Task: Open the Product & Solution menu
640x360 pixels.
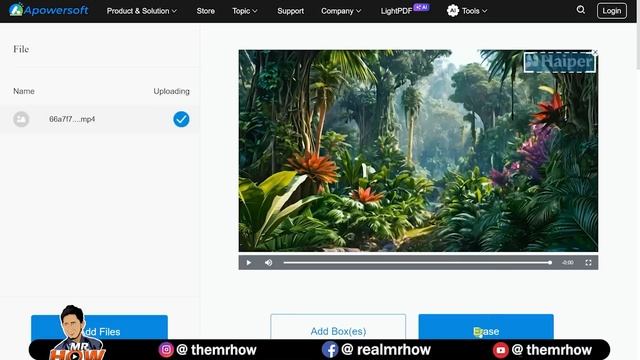Action: tap(142, 11)
